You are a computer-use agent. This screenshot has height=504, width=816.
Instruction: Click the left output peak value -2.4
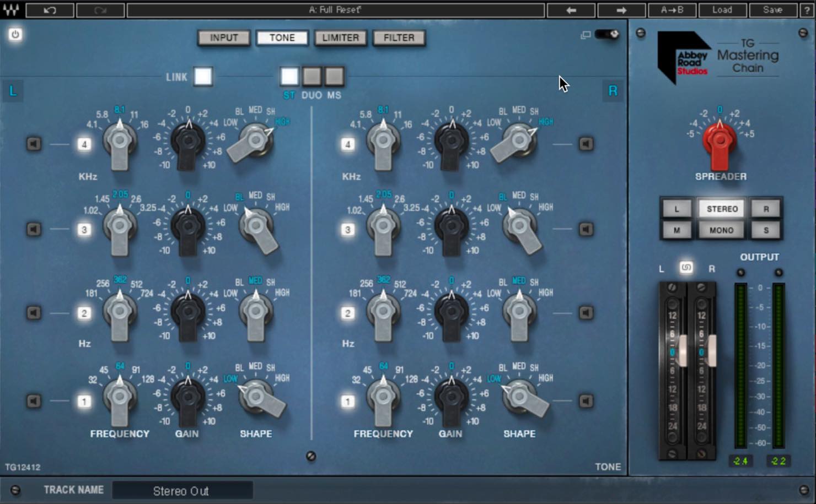(740, 461)
